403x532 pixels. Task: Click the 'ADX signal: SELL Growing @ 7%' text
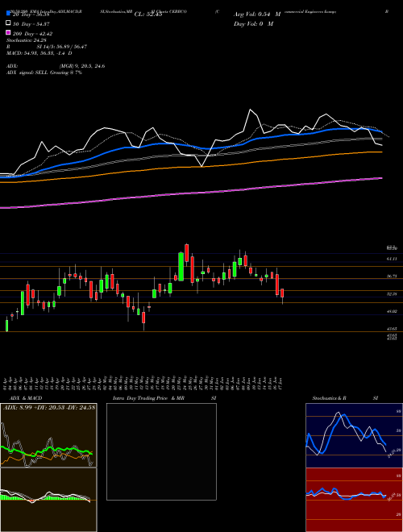[x=44, y=73]
